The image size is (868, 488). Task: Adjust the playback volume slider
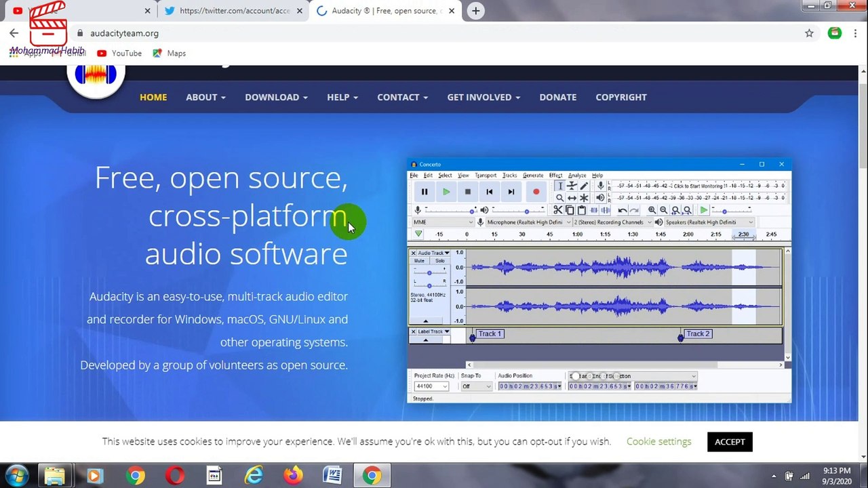pos(519,210)
